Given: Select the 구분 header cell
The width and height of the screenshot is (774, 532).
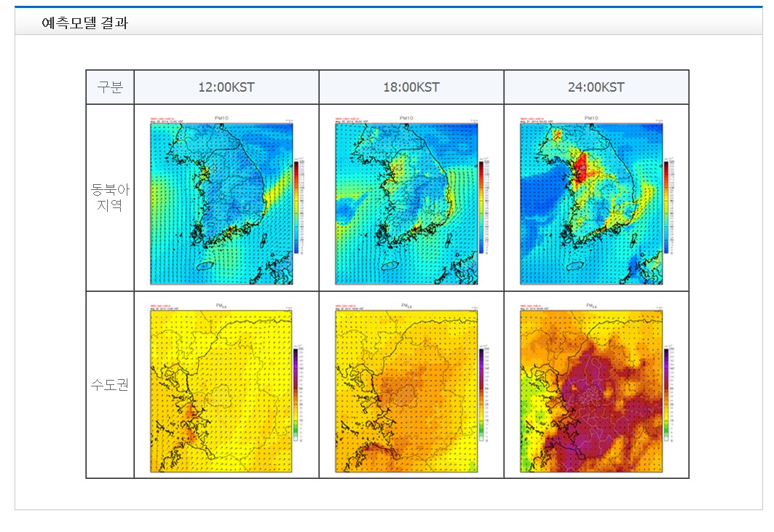Looking at the screenshot, I should pos(110,87).
